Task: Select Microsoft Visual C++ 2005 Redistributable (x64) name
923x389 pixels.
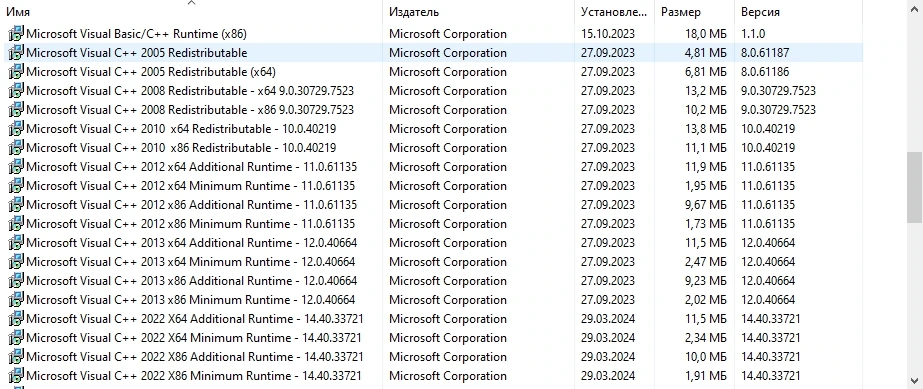Action: 151,72
